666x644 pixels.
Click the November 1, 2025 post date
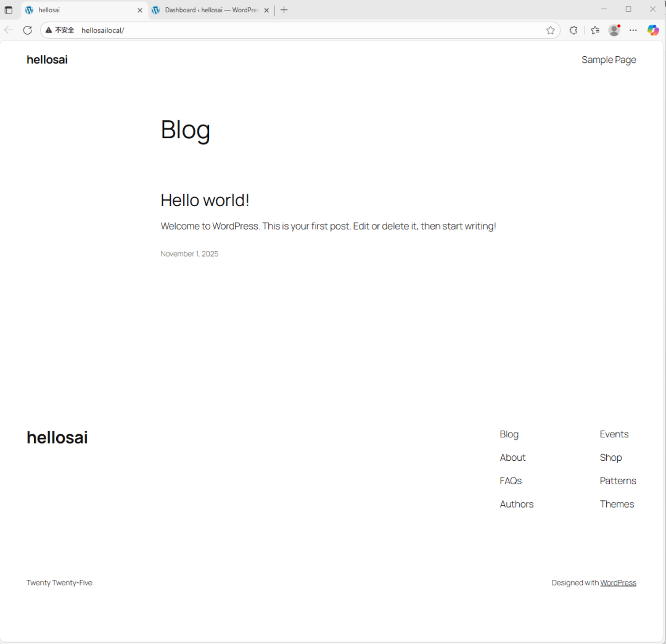tap(189, 254)
